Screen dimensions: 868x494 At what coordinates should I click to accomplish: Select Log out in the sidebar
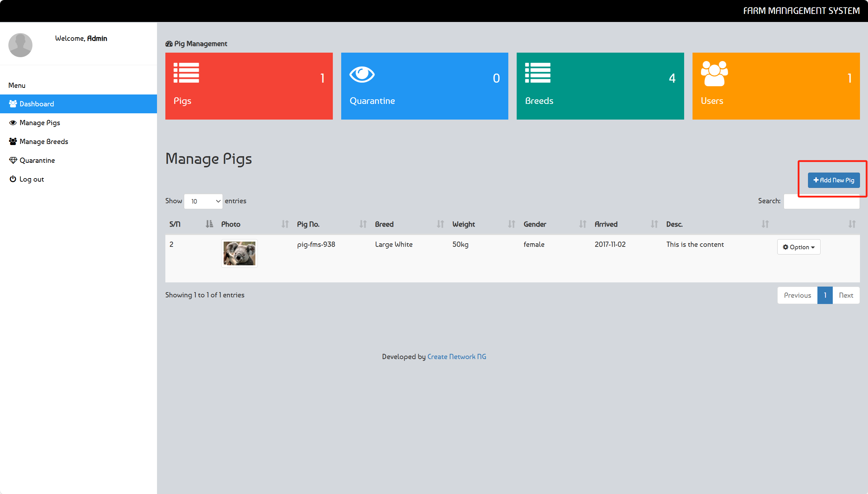pyautogui.click(x=78, y=179)
